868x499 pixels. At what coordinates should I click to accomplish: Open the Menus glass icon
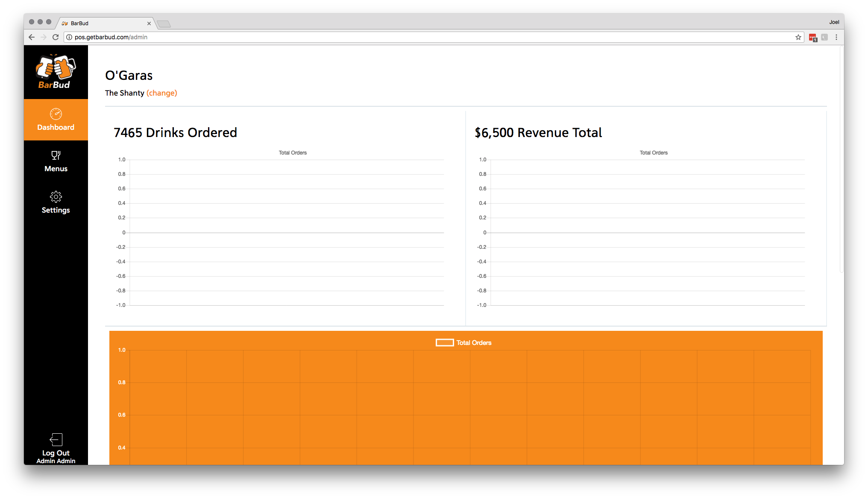[56, 155]
